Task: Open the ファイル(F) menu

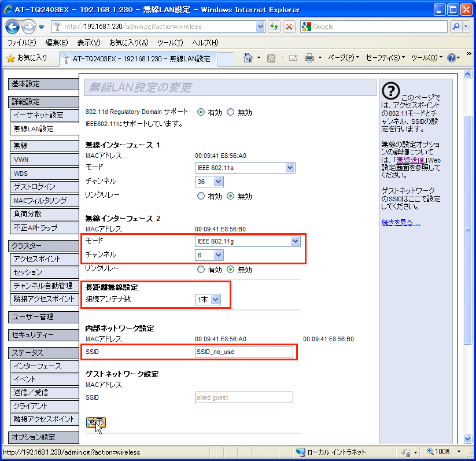Action: coord(22,43)
